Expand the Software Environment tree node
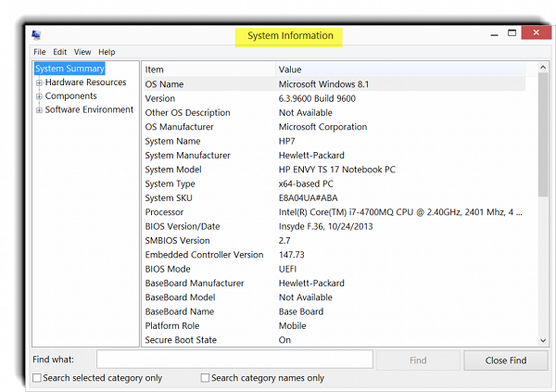 pos(39,110)
